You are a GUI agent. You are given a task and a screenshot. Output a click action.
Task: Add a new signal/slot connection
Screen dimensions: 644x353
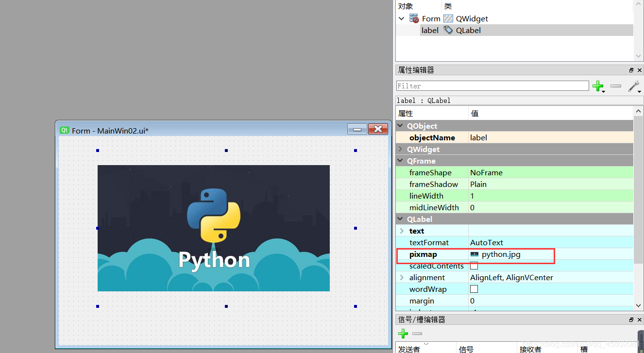pos(403,334)
